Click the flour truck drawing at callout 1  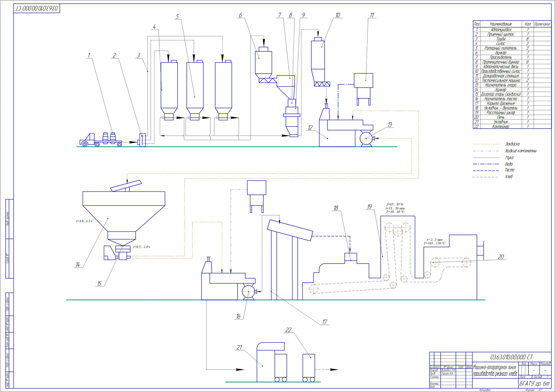click(x=101, y=140)
